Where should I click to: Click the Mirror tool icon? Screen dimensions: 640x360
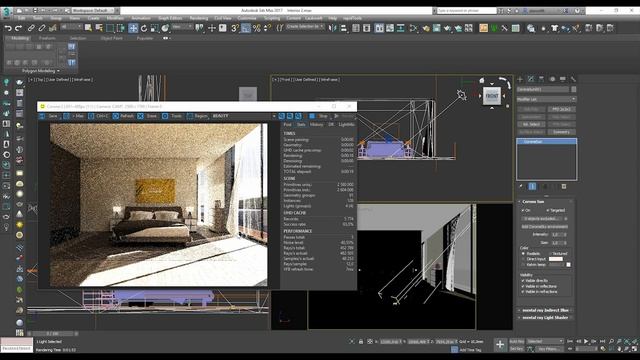[333, 28]
